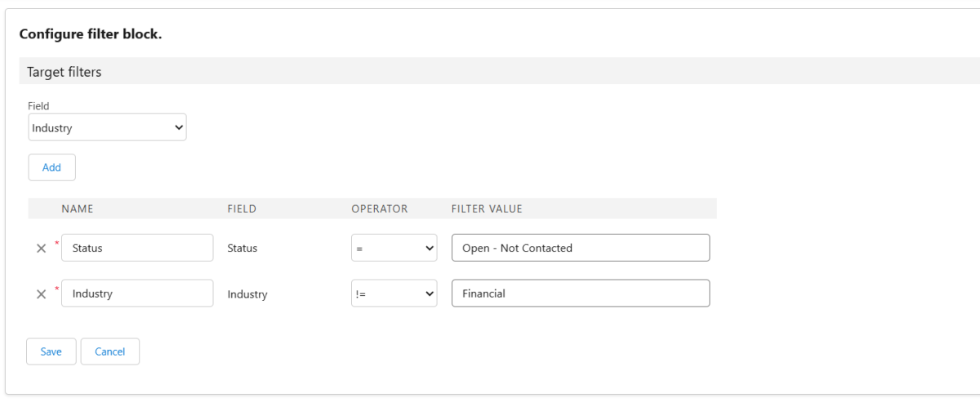Click the Industry text in Field column
This screenshot has width=980, height=407.
247,295
